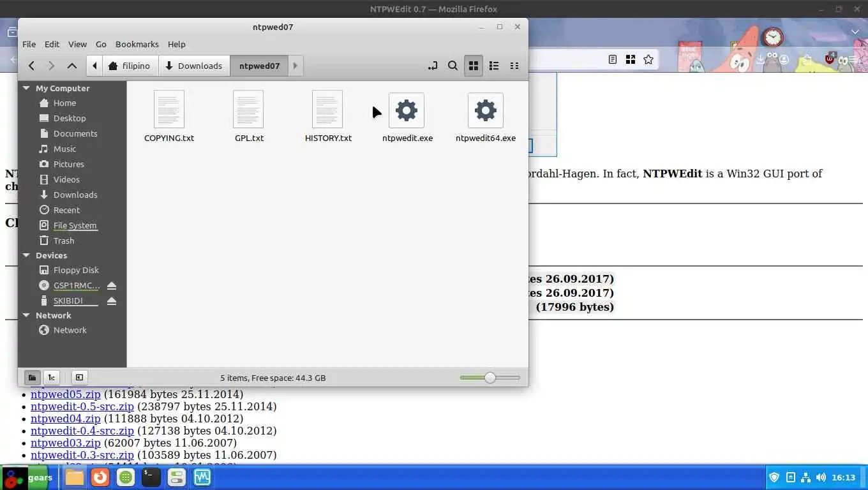Go up to the parent folder

[x=72, y=66]
